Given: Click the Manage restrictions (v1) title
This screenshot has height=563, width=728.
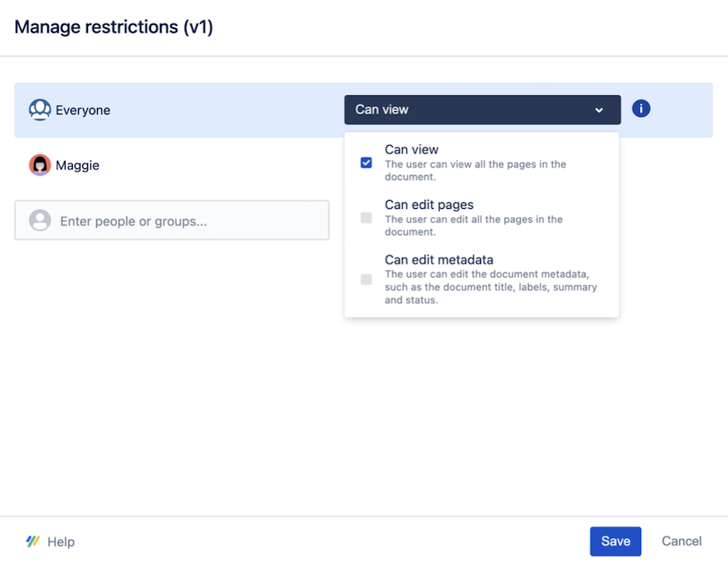Looking at the screenshot, I should 108,27.
